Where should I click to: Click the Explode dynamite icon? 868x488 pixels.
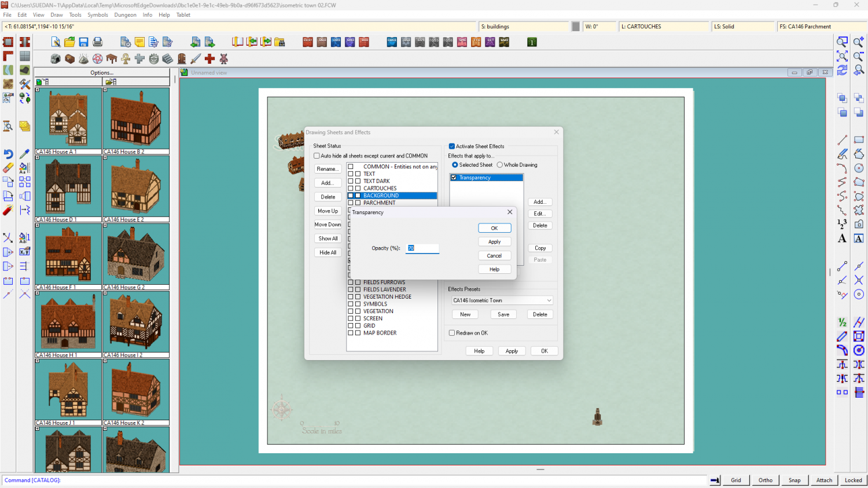click(8, 210)
